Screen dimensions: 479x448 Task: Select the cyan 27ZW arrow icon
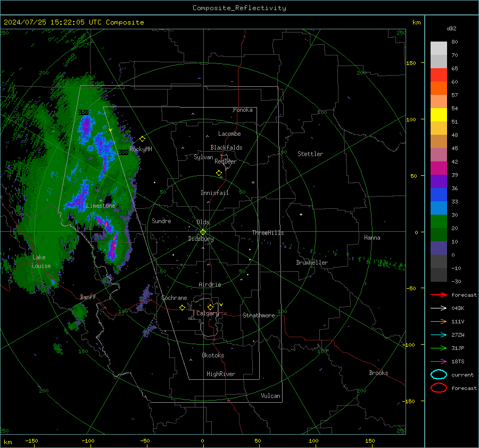[x=439, y=335]
